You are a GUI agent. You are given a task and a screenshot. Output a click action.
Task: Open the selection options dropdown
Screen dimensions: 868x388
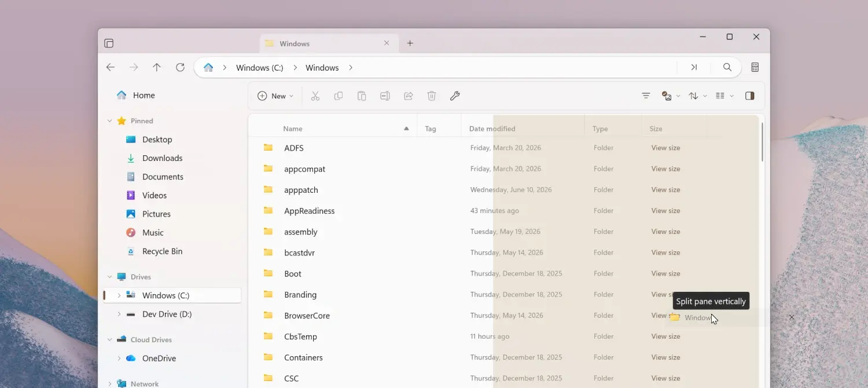(671, 96)
